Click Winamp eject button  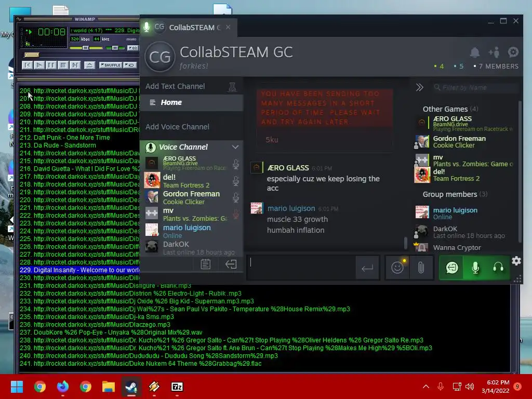[x=89, y=65]
